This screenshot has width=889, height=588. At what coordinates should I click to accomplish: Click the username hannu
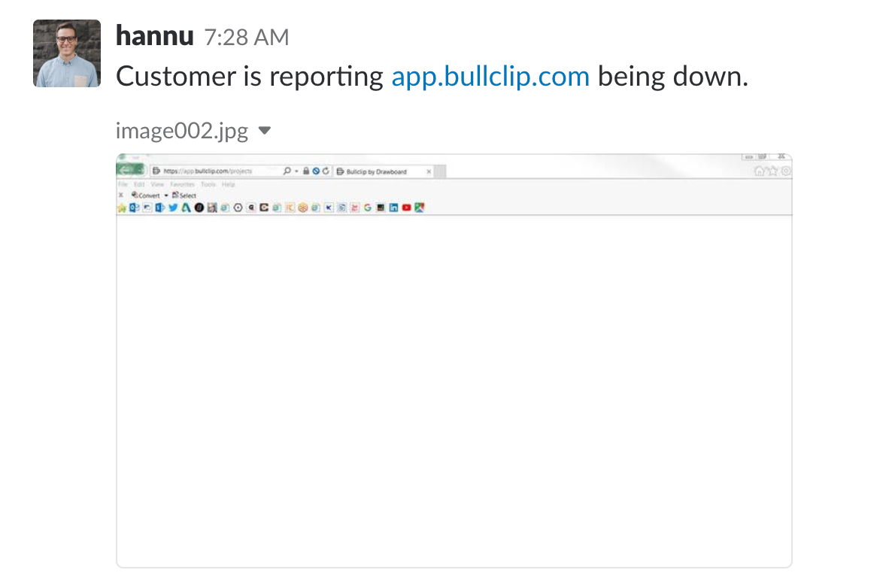pos(155,36)
